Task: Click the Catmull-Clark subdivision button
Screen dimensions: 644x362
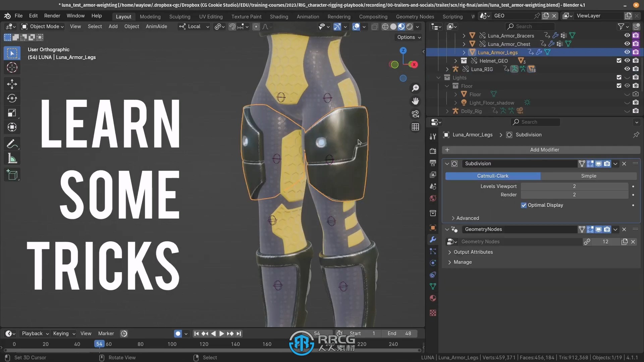Action: point(493,176)
